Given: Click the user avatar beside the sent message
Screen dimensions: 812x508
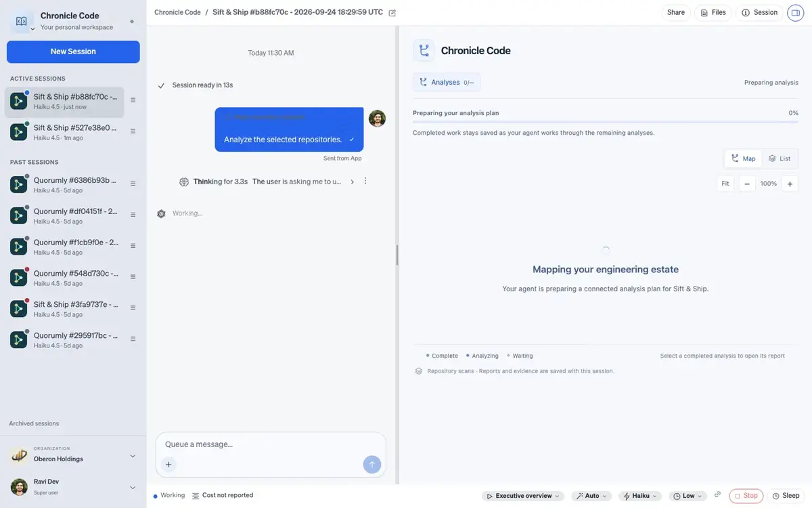Looking at the screenshot, I should coord(377,119).
